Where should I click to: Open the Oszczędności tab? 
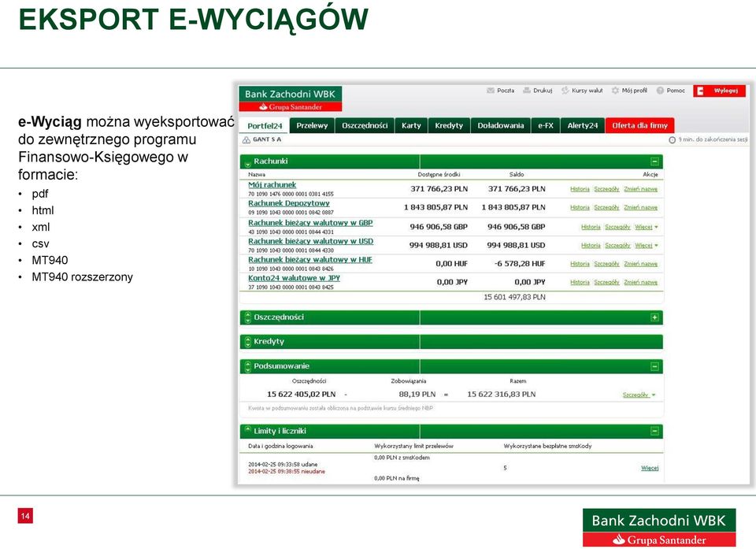(365, 125)
